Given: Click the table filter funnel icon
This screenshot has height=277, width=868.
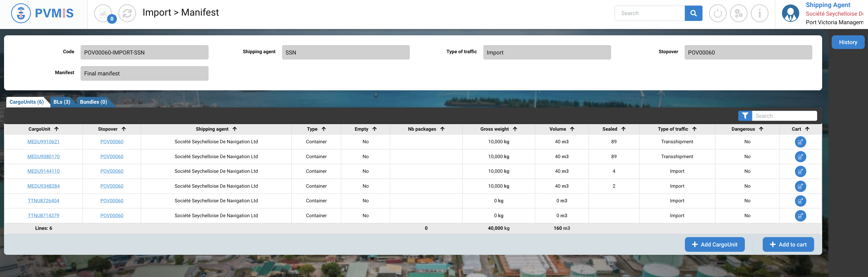Looking at the screenshot, I should pos(745,116).
